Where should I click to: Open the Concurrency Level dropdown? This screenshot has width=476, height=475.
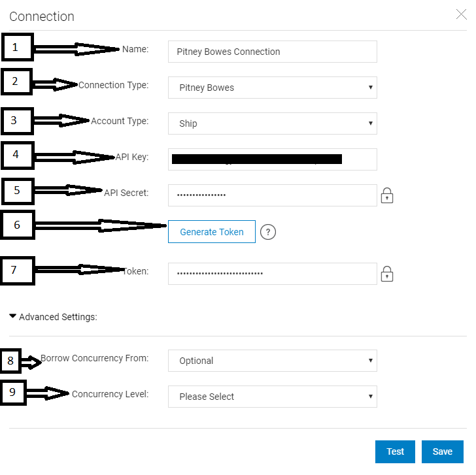[x=272, y=397]
